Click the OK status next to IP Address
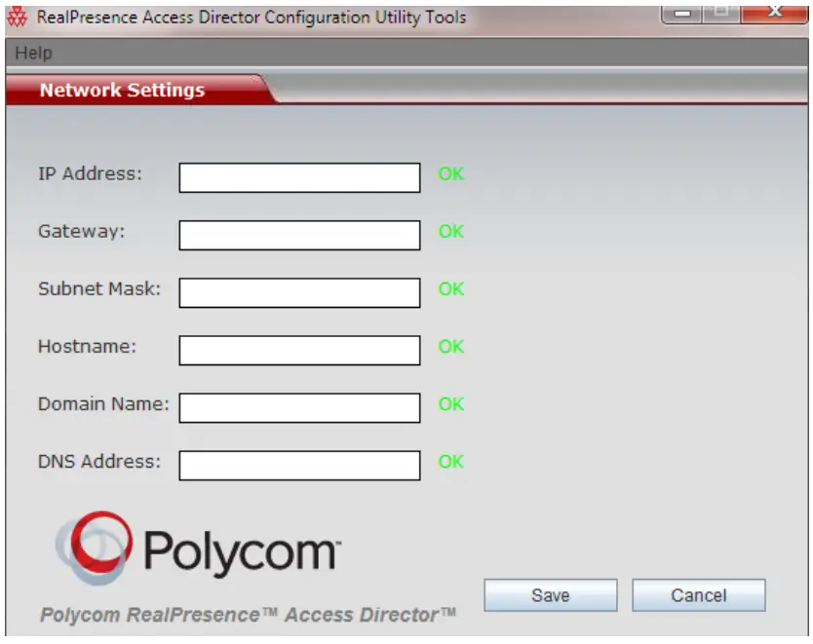The height and width of the screenshot is (644, 813). tap(450, 174)
